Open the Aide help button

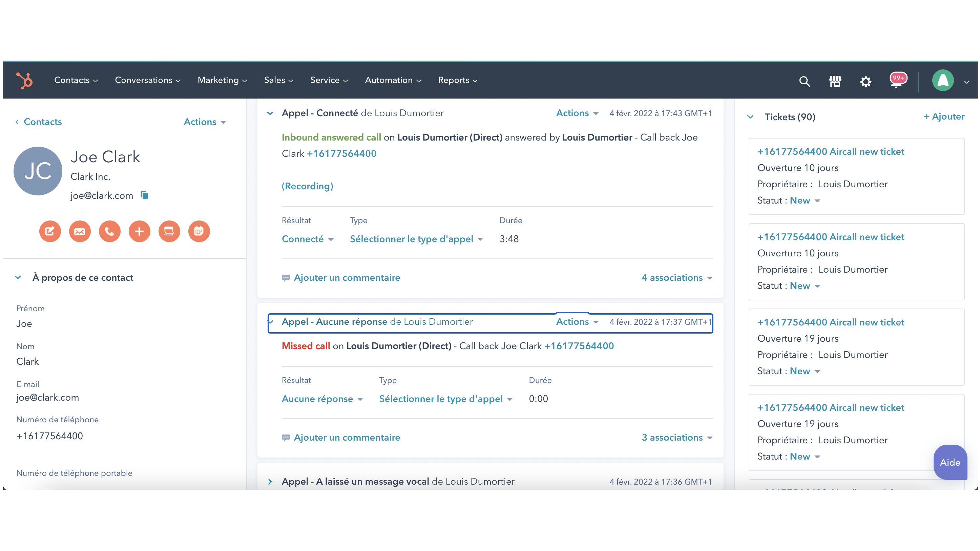(x=950, y=462)
